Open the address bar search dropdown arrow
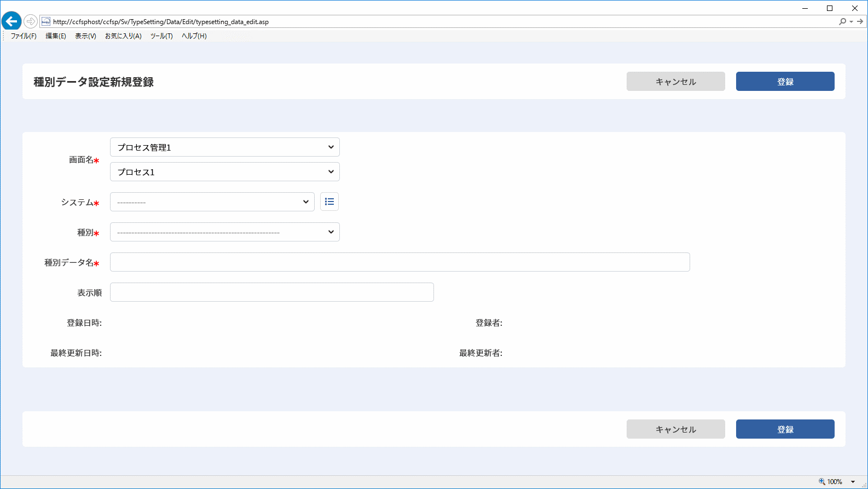Image resolution: width=868 pixels, height=489 pixels. [x=851, y=22]
